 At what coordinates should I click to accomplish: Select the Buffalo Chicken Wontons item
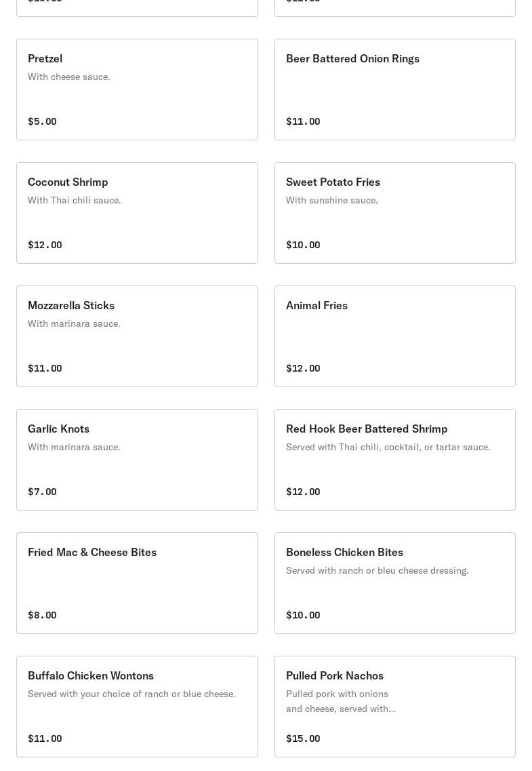coord(137,707)
